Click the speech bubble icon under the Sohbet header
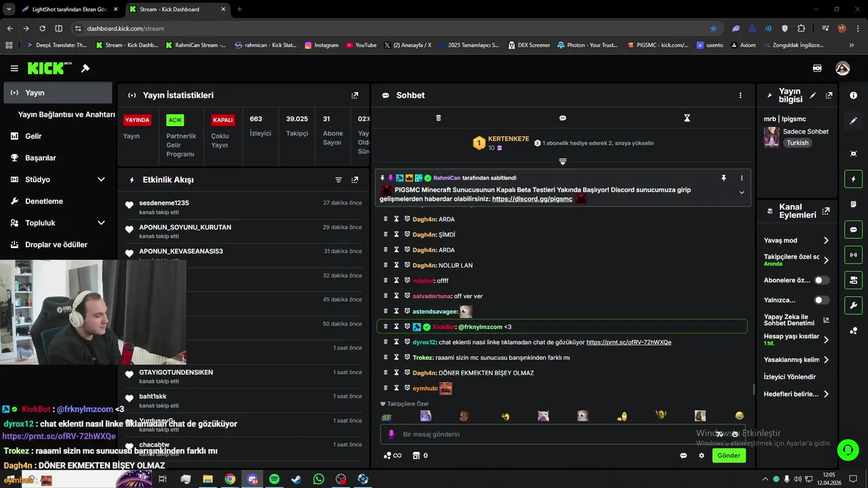 562,118
